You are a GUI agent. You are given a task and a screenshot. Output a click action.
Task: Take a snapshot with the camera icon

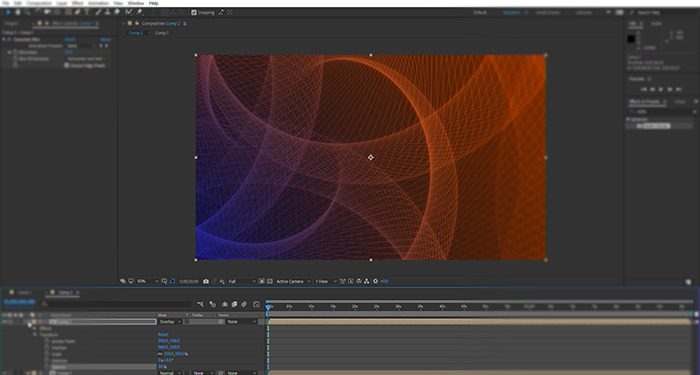tap(206, 281)
